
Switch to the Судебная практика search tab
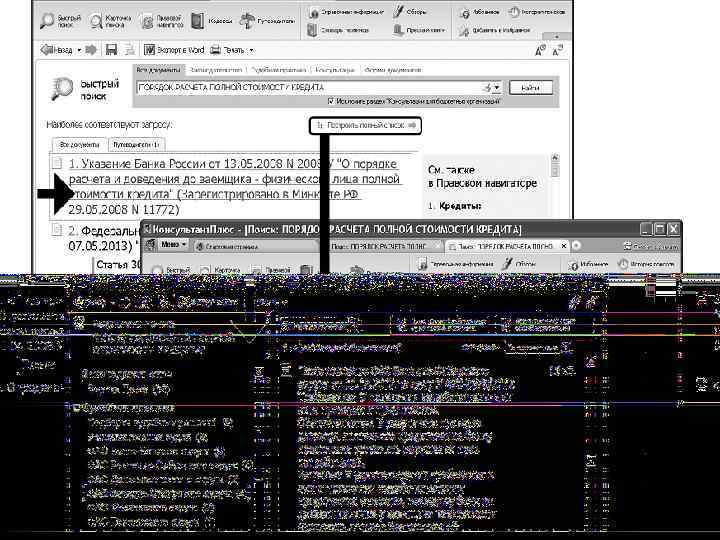[278, 70]
